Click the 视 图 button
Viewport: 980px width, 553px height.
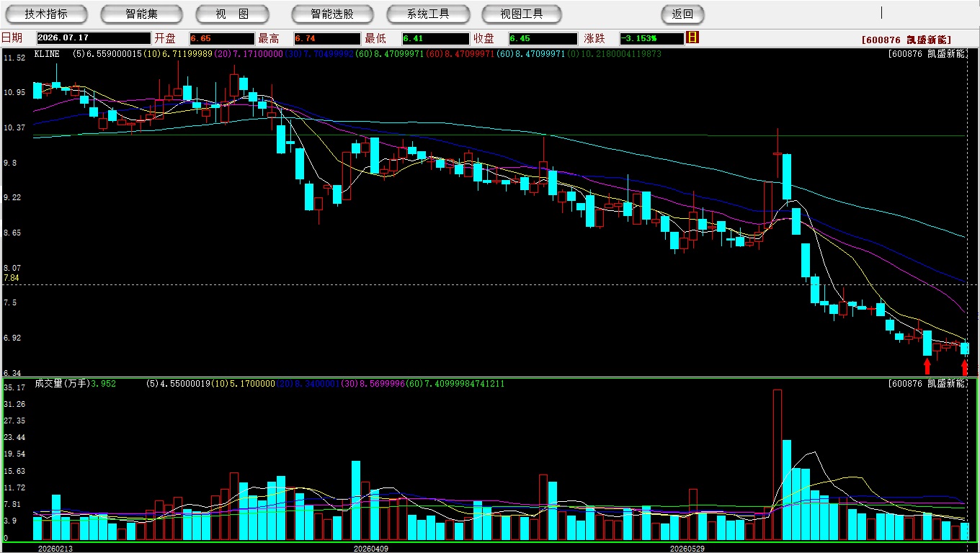pyautogui.click(x=232, y=14)
